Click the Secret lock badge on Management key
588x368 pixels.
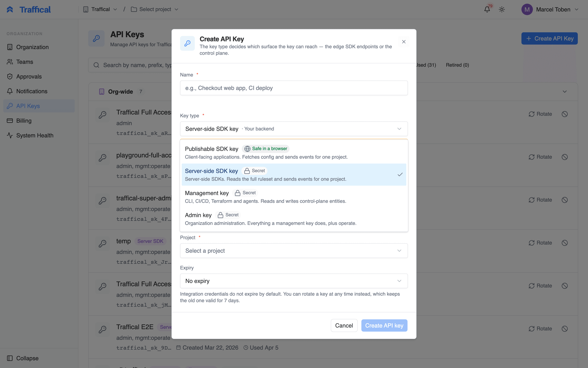pyautogui.click(x=245, y=193)
